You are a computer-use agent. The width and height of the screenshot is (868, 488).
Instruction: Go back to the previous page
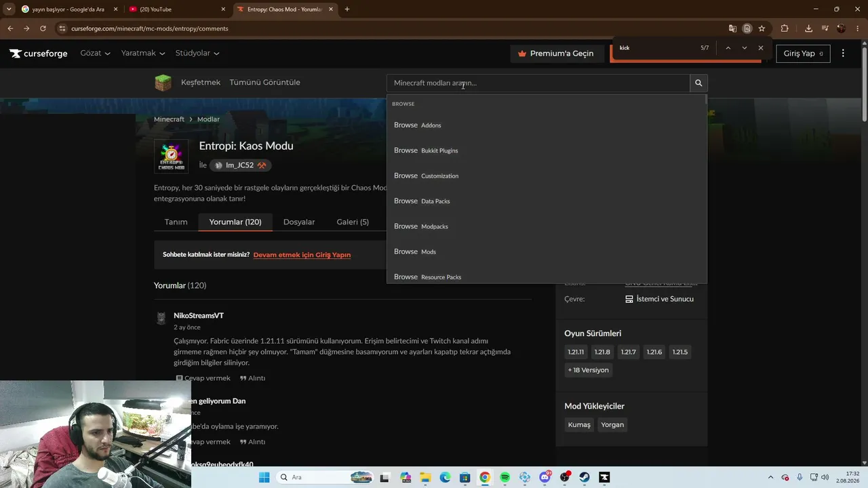point(10,28)
